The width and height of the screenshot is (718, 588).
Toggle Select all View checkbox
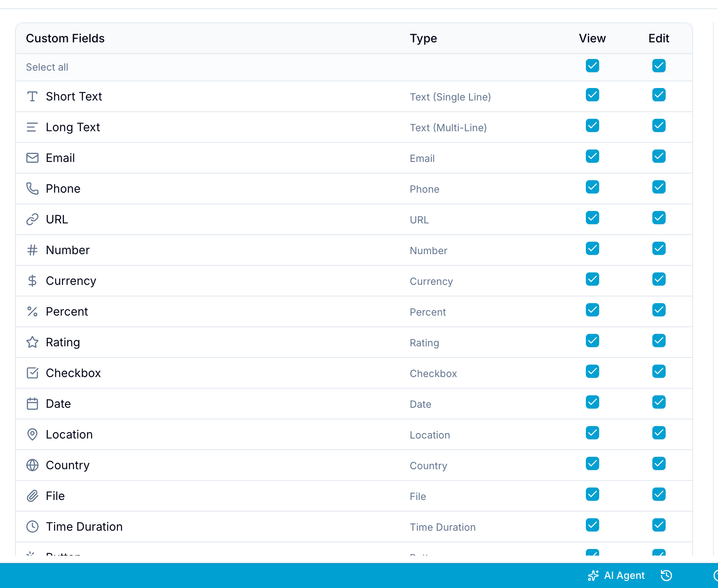point(593,66)
